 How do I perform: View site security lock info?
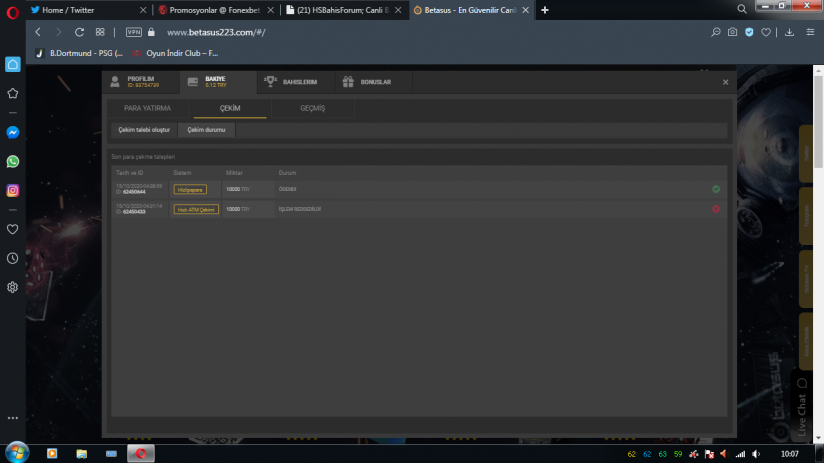click(x=151, y=32)
